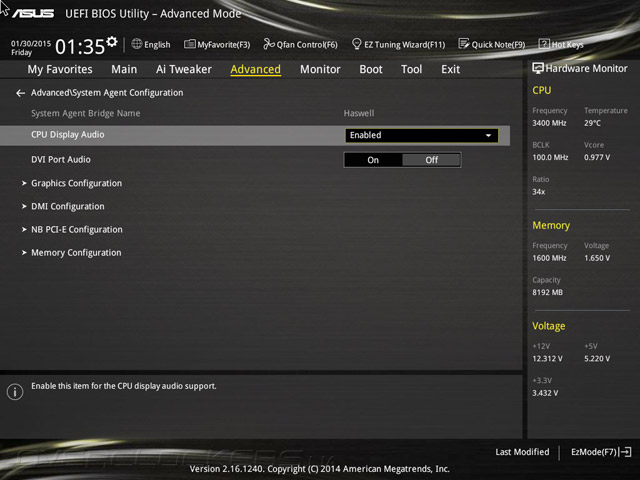Screen dimensions: 640x480
Task: Click the Hardware Monitor panel title
Action: [586, 69]
